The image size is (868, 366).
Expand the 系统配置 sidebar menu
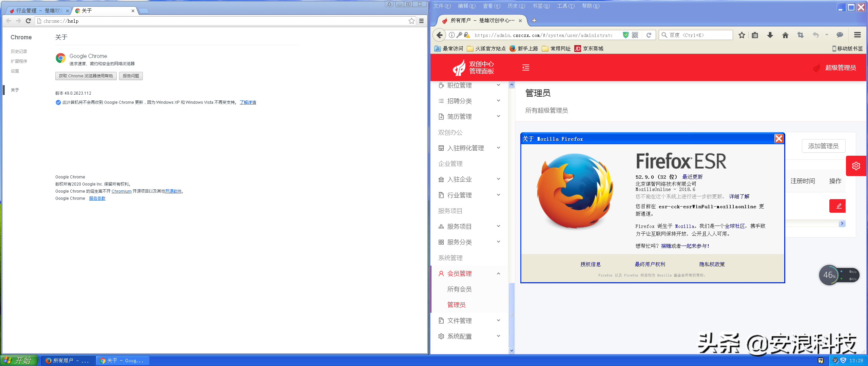(x=470, y=336)
